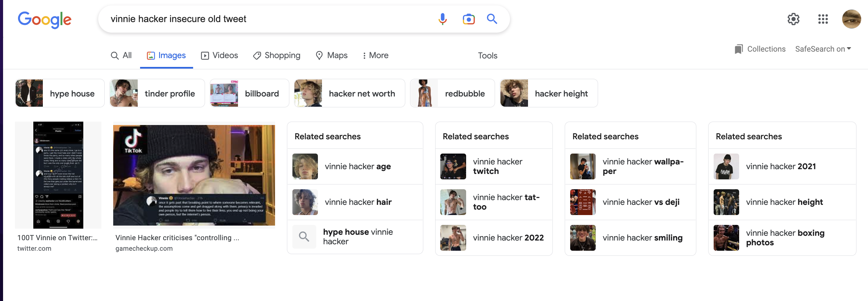This screenshot has width=868, height=301.
Task: Select the 'hype house' filter chip
Action: (60, 93)
